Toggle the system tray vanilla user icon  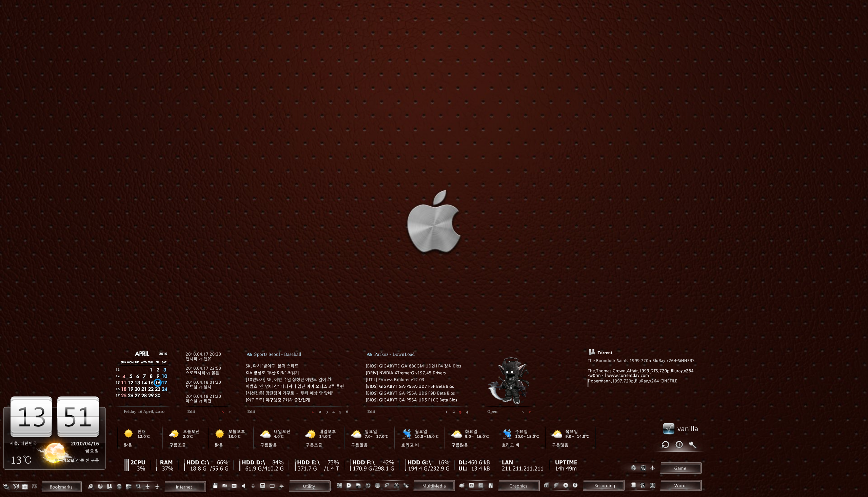pos(666,428)
